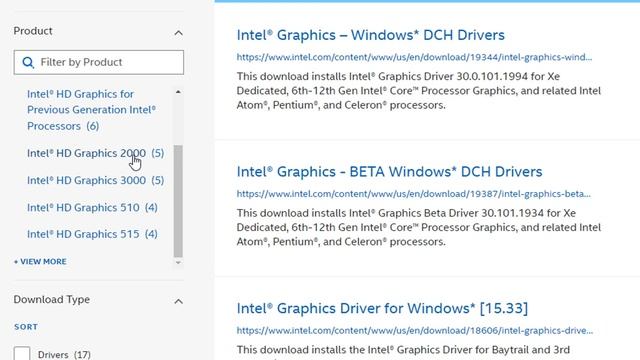640x360 pixels.
Task: Click description mentioning Driver 30.0.101.1994
Action: 419,91
